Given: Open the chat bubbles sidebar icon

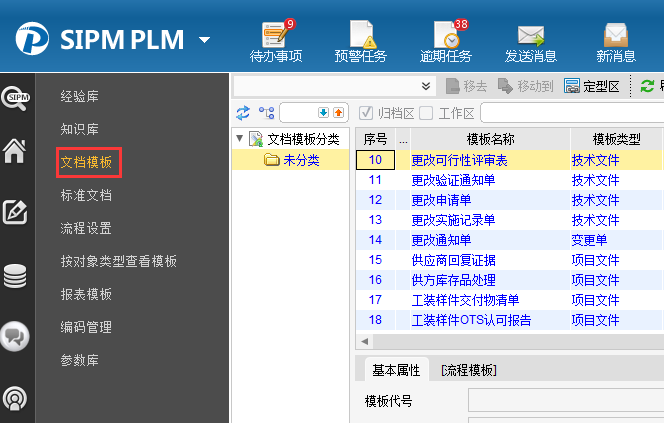Looking at the screenshot, I should tap(15, 337).
